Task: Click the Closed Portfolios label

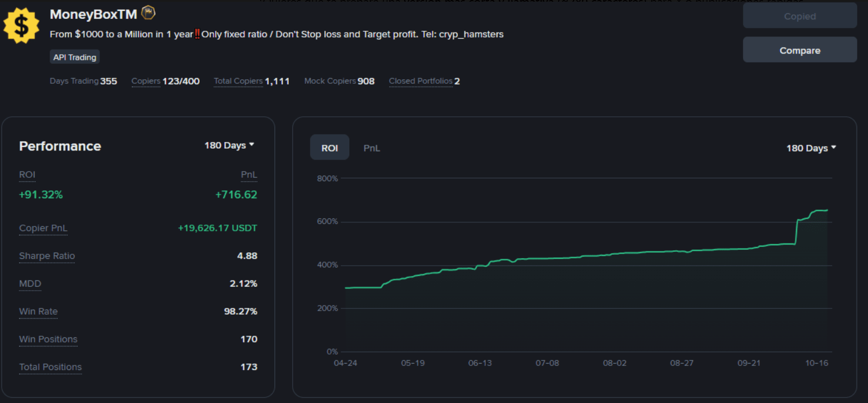Action: 421,81
